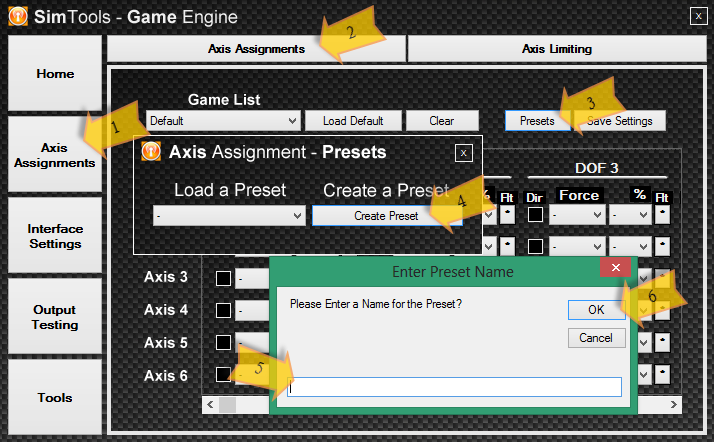This screenshot has height=442, width=714.
Task: Expand the Game List dropdown showing Default
Action: click(223, 121)
